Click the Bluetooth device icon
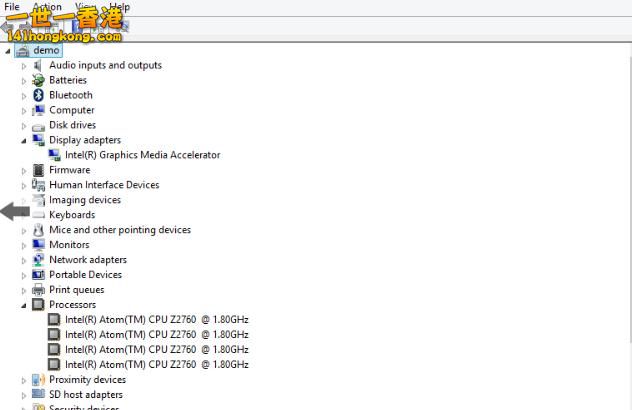632x410 pixels. click(39, 95)
